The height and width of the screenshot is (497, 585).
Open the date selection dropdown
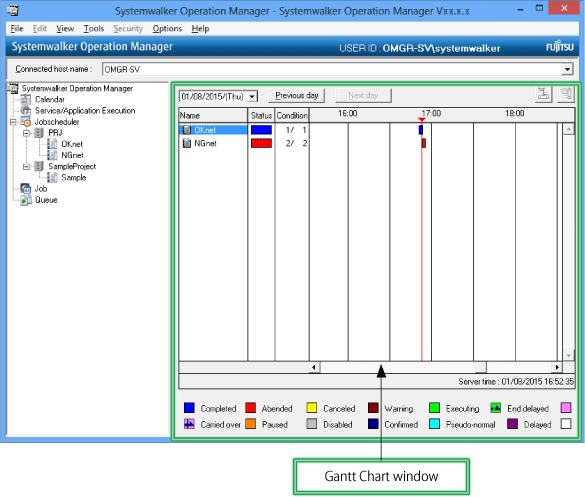point(253,96)
